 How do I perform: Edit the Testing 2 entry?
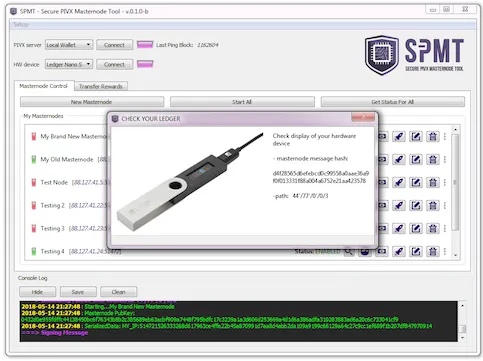pos(416,205)
